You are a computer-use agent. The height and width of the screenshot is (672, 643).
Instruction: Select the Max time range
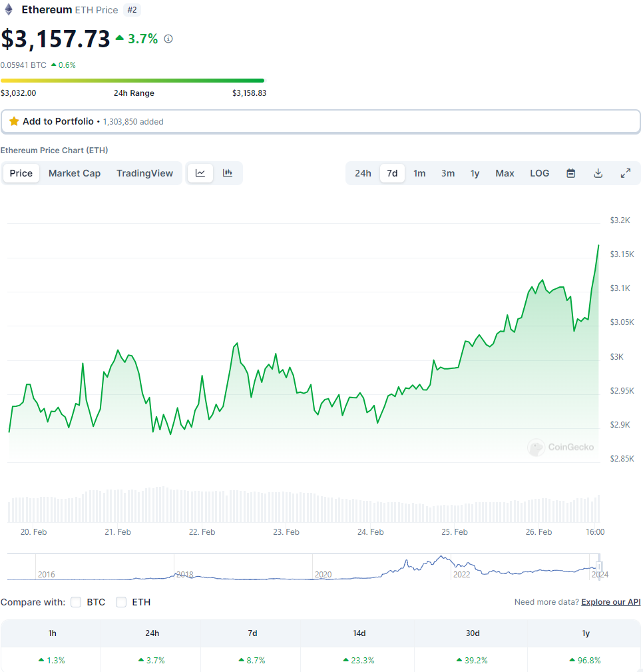tap(505, 173)
